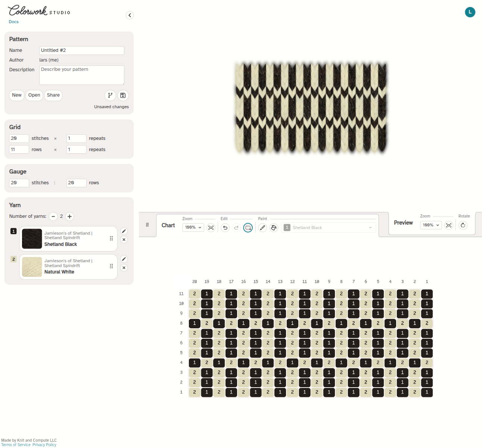Expand the Shetland Black paint yarn dropdown
Viewport: 482px width, 448px height.
pos(328,228)
